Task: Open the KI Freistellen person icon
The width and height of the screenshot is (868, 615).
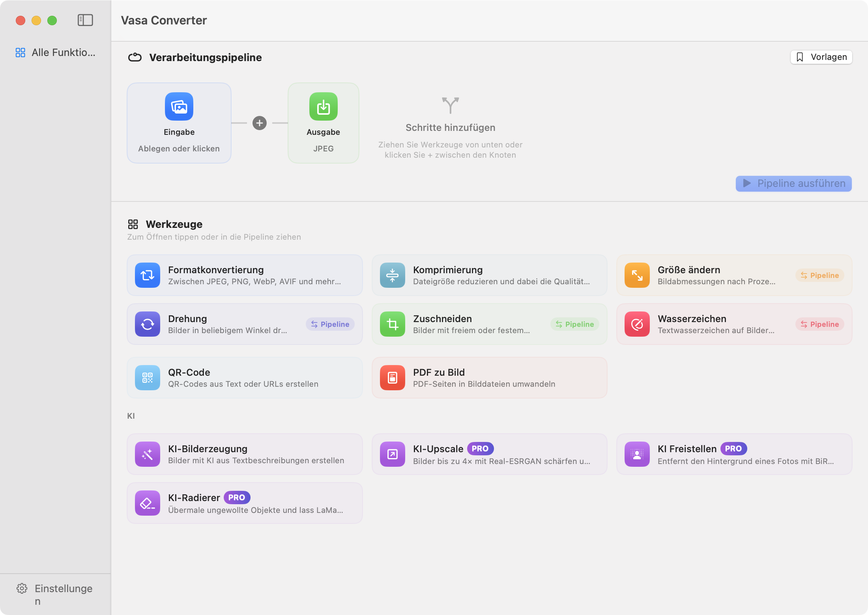Action: point(637,454)
